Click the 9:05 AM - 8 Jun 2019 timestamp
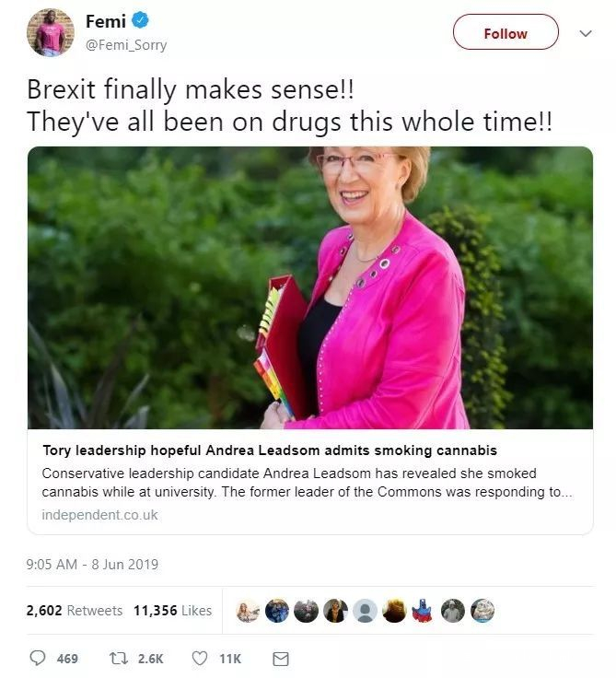Viewport: 616px width, 678px height. [92, 564]
